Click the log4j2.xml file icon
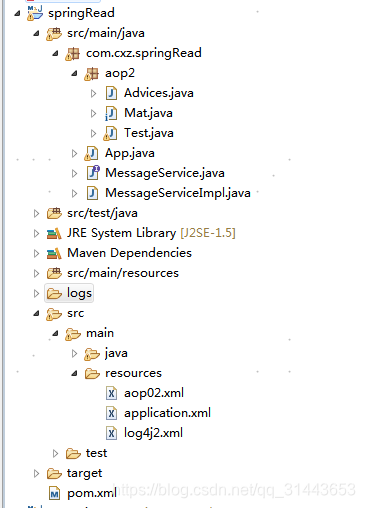 click(111, 433)
